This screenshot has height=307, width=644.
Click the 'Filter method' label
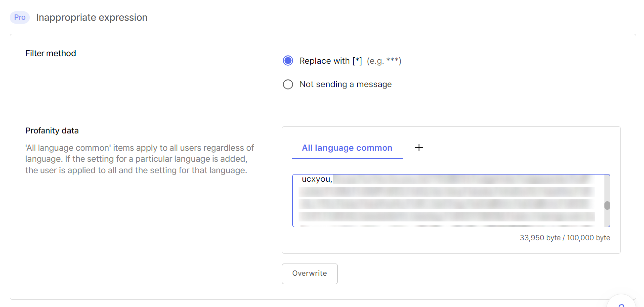coord(51,54)
